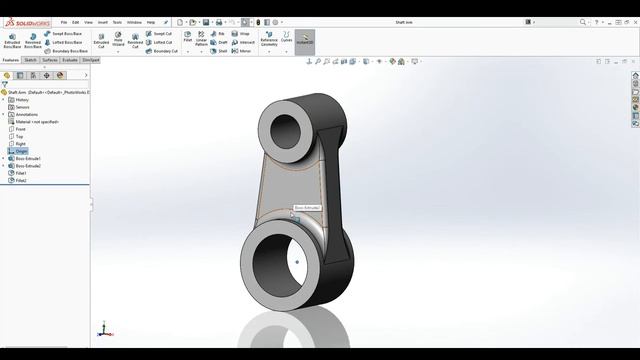Select the Draft tool
Screen dimensions: 640x360
click(219, 42)
